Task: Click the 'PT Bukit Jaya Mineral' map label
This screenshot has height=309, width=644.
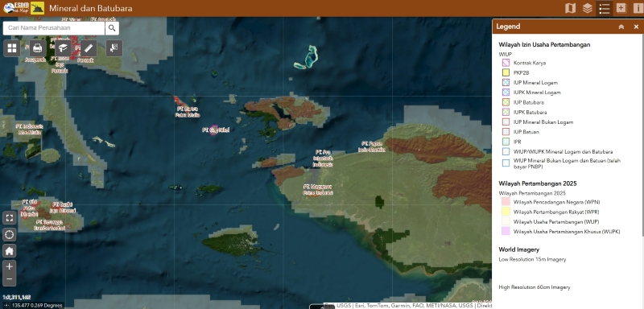Action: [x=63, y=208]
